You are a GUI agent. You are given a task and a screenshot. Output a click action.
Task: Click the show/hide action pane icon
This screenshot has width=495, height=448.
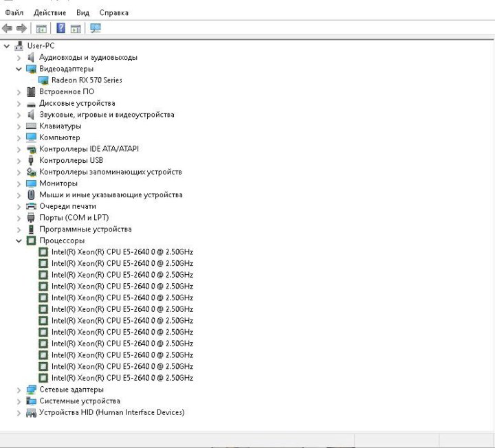(76, 28)
